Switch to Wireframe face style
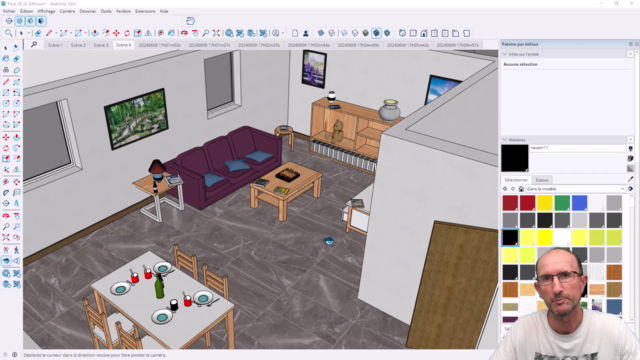This screenshot has height=360, width=640. tap(344, 33)
